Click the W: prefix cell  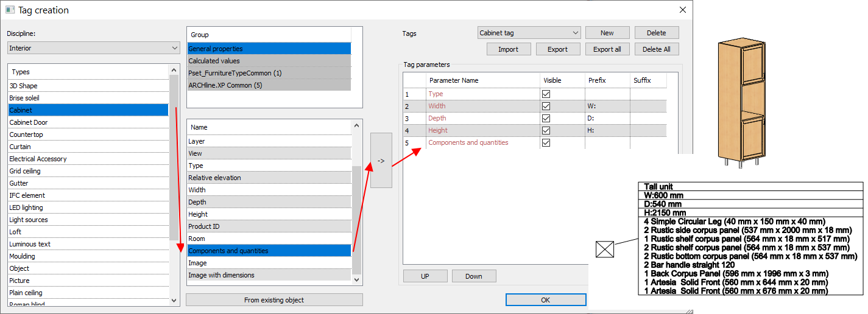(x=607, y=106)
